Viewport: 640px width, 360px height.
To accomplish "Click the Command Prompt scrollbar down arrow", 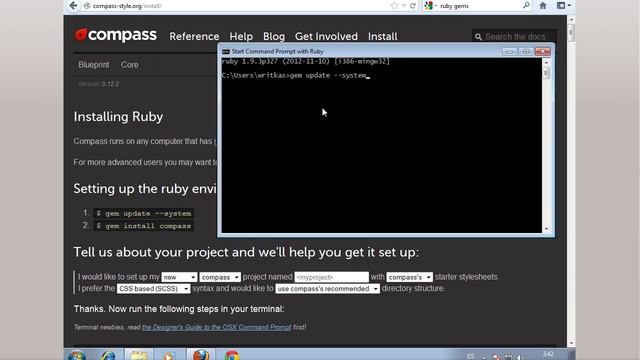I will [x=547, y=229].
